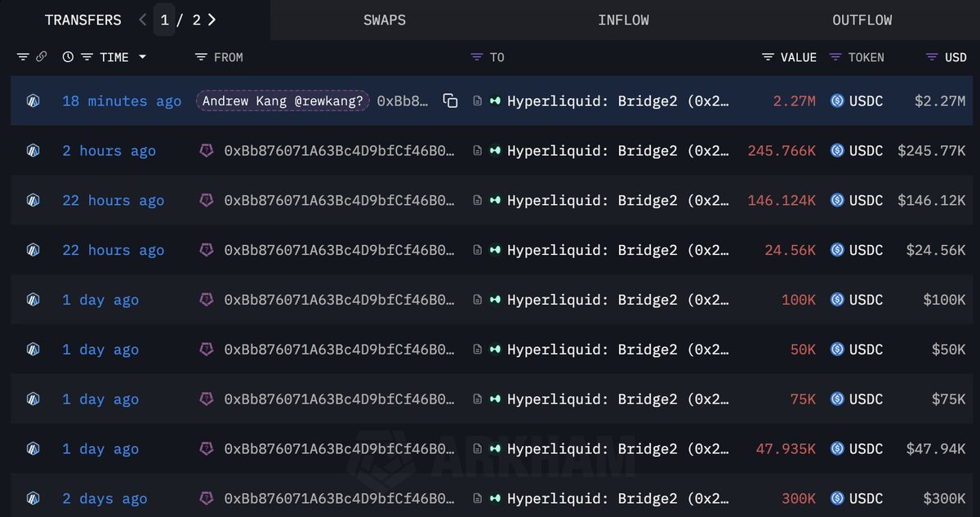Viewport: 980px width, 517px height.
Task: Open Hyperliquid: Bridge2 in 2 days row
Action: 618,499
